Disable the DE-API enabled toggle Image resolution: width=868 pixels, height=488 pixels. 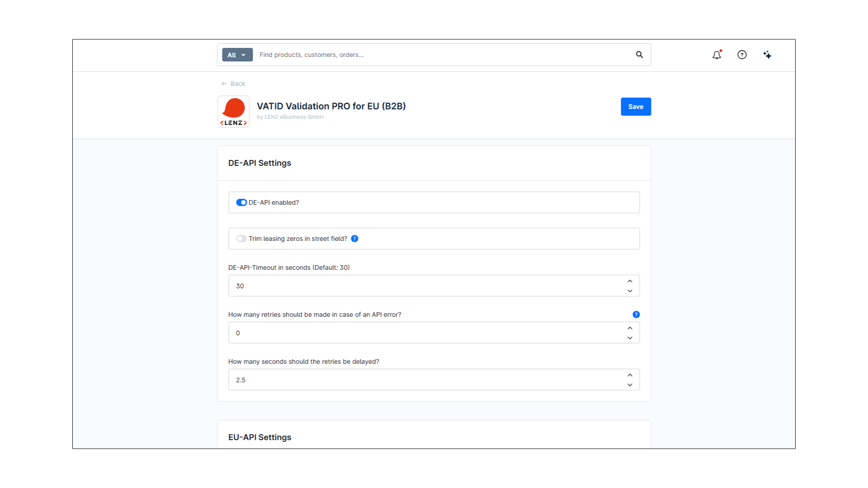241,202
